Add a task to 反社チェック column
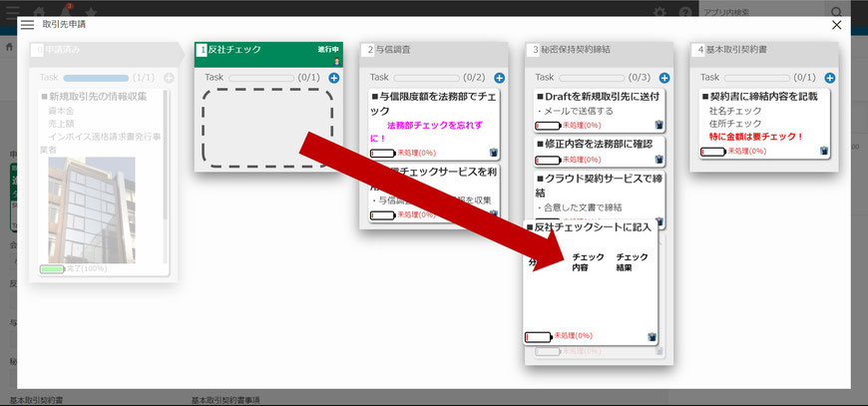The image size is (868, 406). [333, 77]
